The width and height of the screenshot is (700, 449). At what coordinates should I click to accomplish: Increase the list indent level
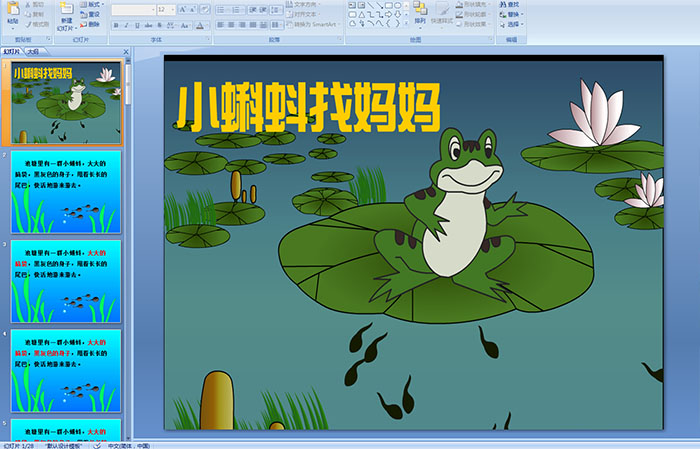pos(263,10)
